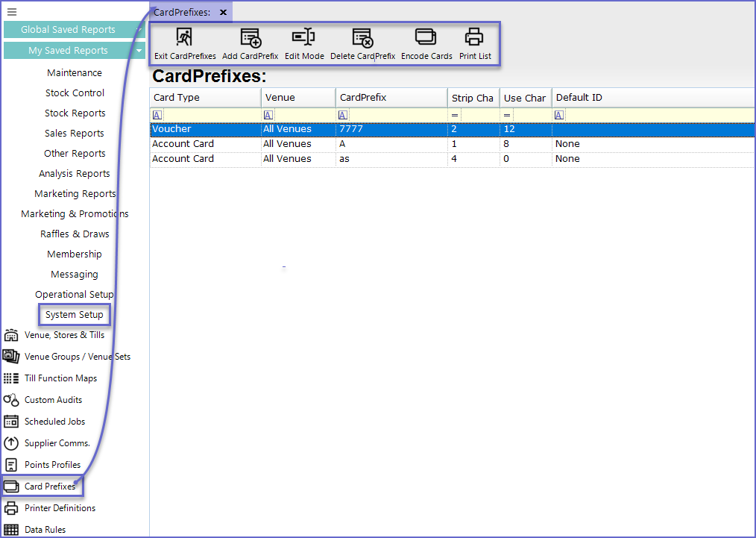Expand the Global Saved Reports dropdown

click(x=140, y=30)
